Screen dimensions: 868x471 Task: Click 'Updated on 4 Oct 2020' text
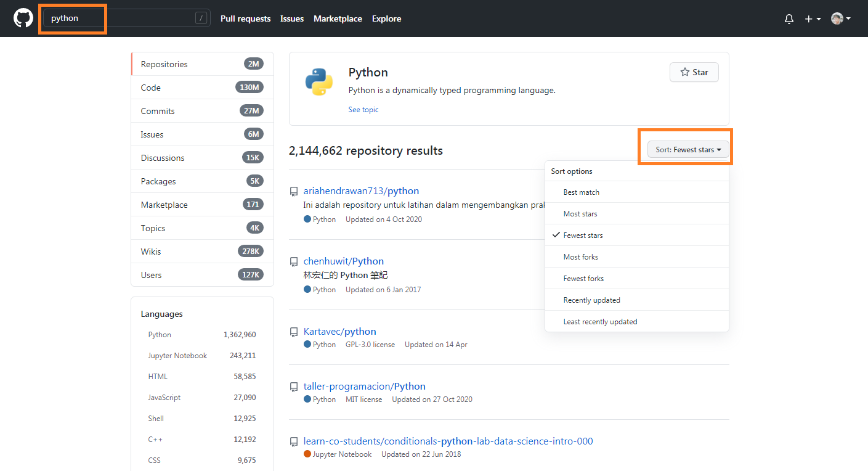(384, 219)
